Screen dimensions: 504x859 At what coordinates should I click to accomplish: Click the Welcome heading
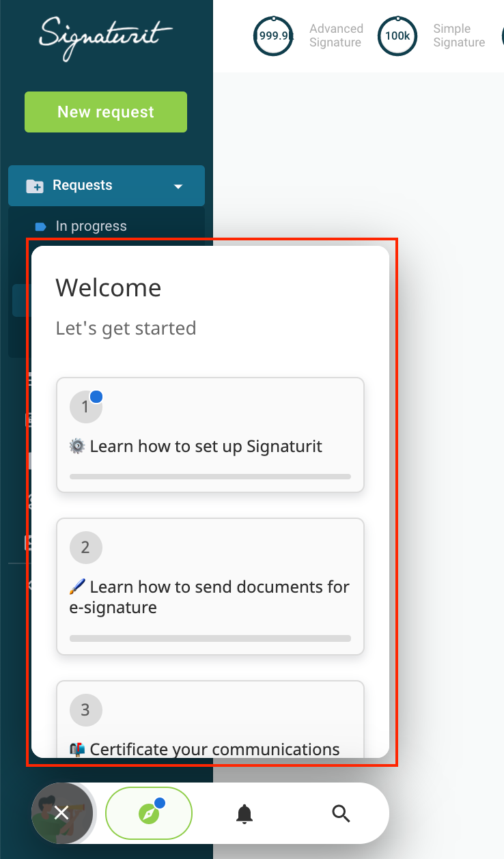(109, 287)
